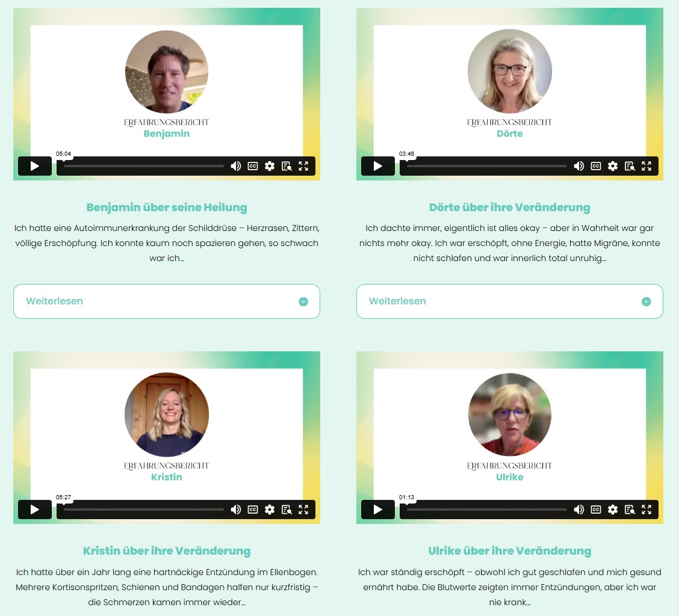
Task: Toggle CC button on Kristin's video
Action: tap(253, 510)
